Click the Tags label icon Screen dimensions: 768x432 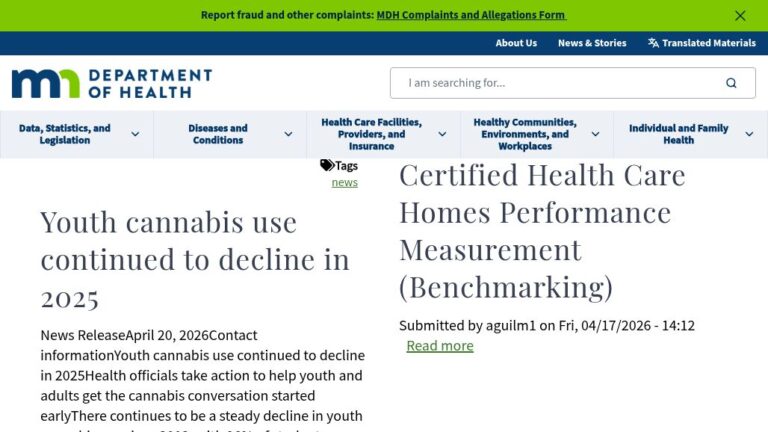point(327,165)
